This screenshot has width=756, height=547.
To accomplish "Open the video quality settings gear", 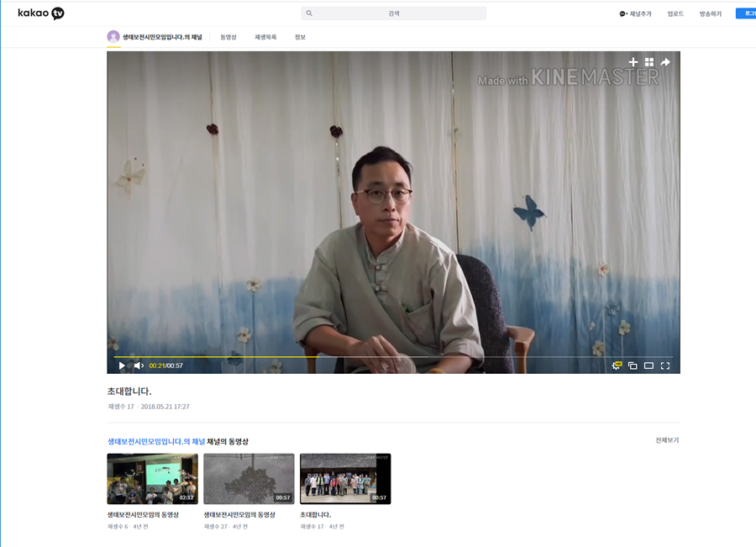I will click(617, 366).
